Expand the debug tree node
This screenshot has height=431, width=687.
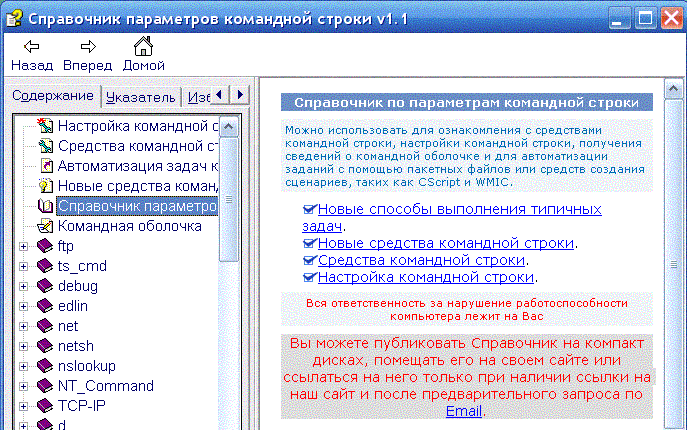pos(24,286)
